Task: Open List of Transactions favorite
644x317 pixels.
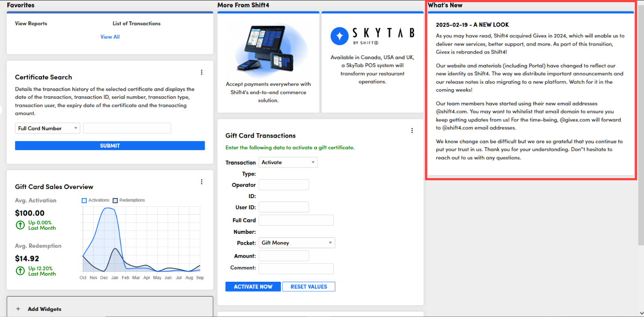Action: tap(136, 24)
